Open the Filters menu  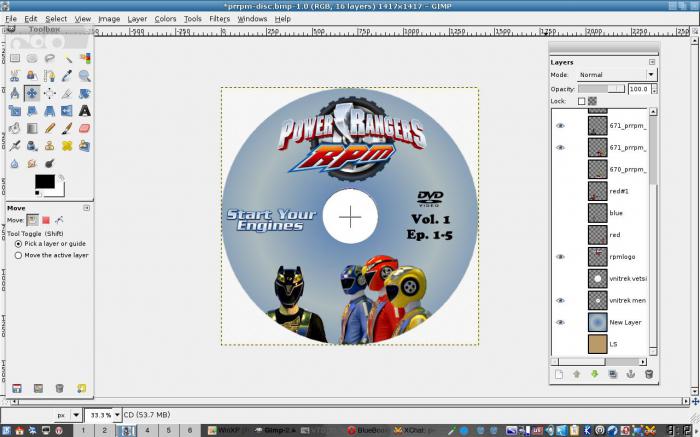point(220,19)
